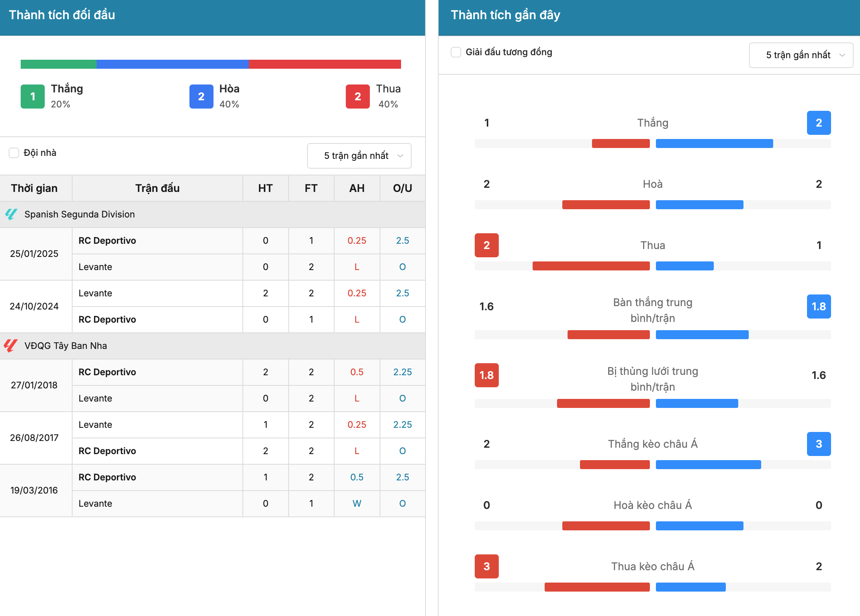860x616 pixels.
Task: Click the Hoà kèo châu Á label
Action: tap(653, 505)
